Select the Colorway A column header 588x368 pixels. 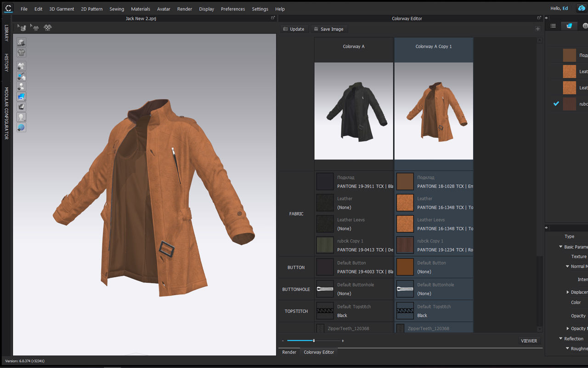(x=354, y=46)
